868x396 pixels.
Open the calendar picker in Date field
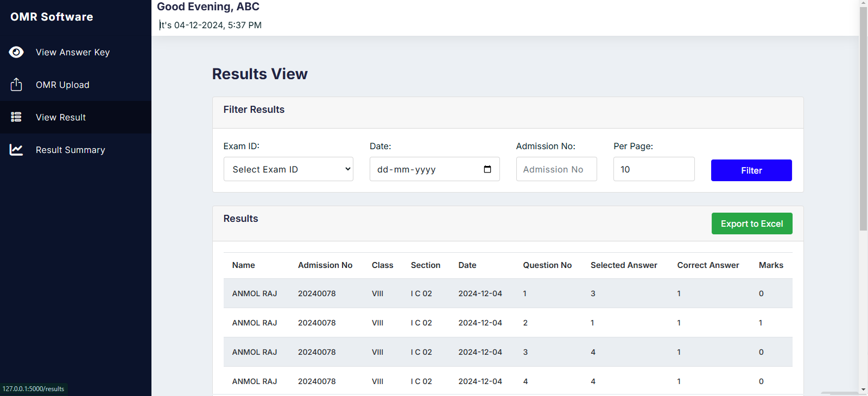click(x=487, y=169)
